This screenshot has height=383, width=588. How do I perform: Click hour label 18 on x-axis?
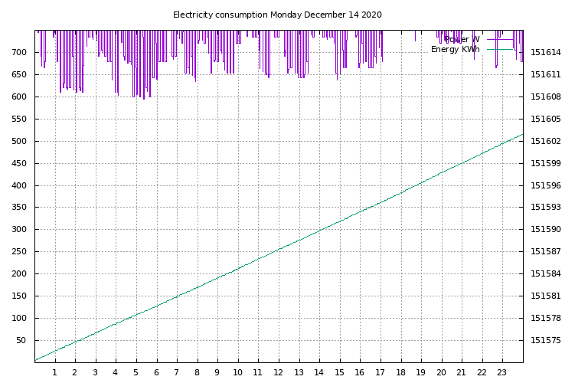(400, 372)
